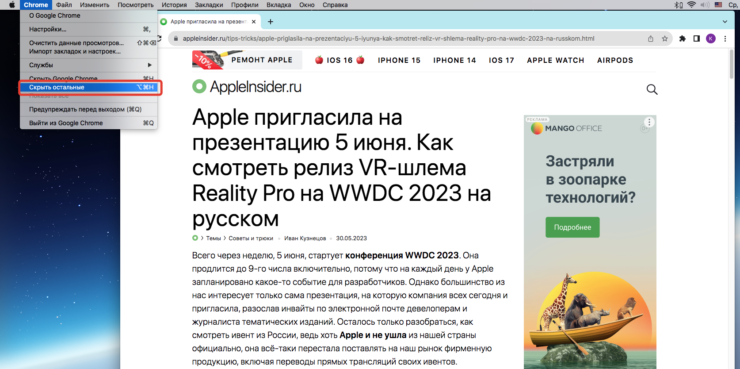Close the Apple пригласила tab
Screen dimensions: 740x369
click(x=254, y=22)
